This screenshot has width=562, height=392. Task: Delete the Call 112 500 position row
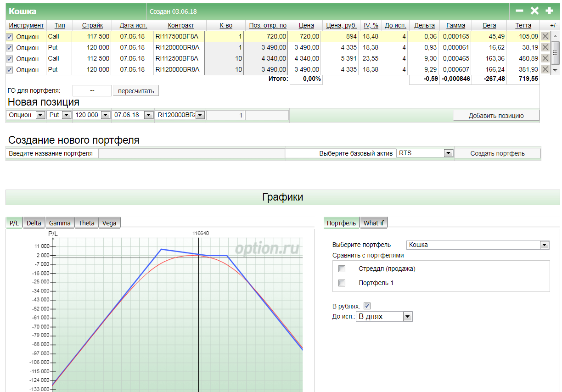point(545,58)
